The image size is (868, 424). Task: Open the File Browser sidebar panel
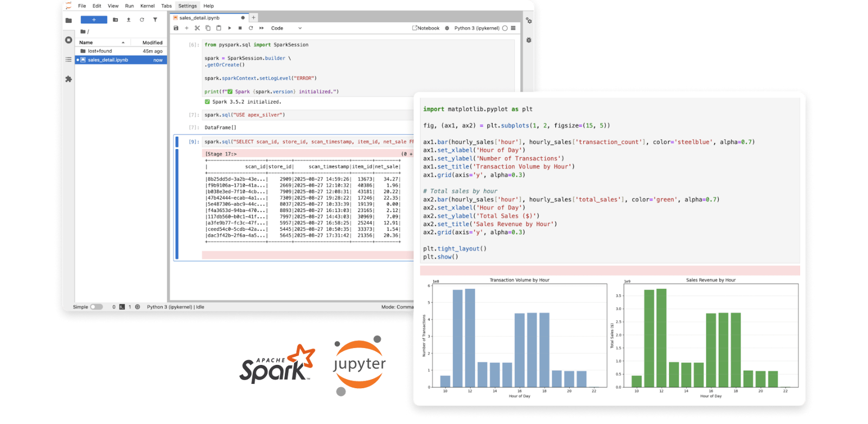[x=68, y=21]
